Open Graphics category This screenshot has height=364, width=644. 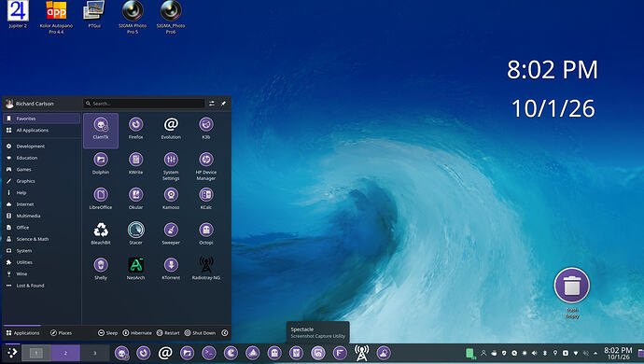(x=41, y=181)
